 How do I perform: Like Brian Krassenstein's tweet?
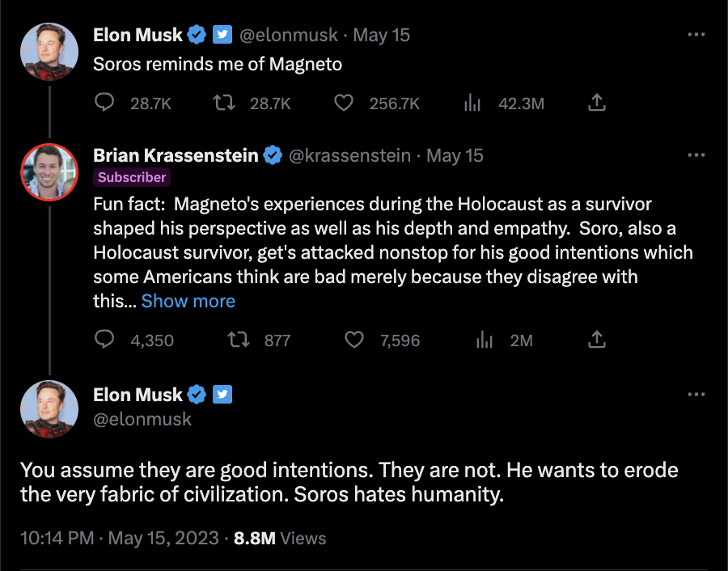point(354,340)
